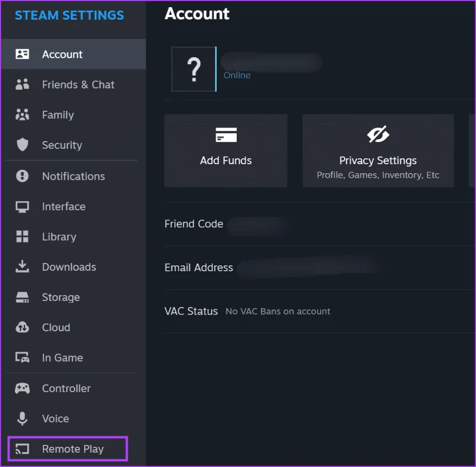Select the Cloud settings section

coord(73,327)
